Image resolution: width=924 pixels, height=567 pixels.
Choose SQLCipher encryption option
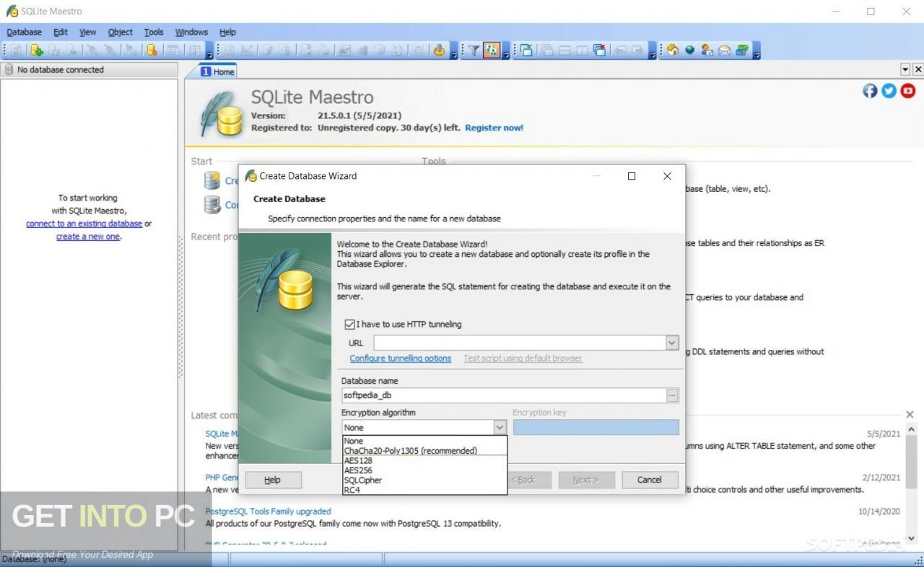point(424,480)
